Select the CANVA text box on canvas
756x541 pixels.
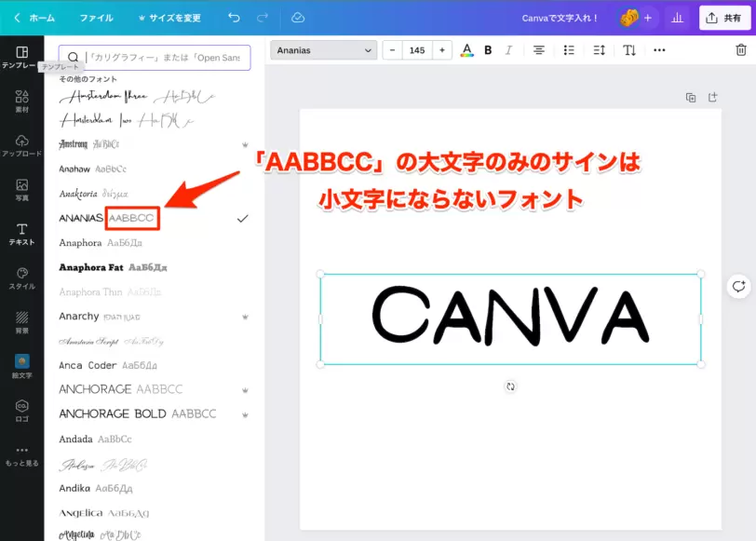click(510, 318)
